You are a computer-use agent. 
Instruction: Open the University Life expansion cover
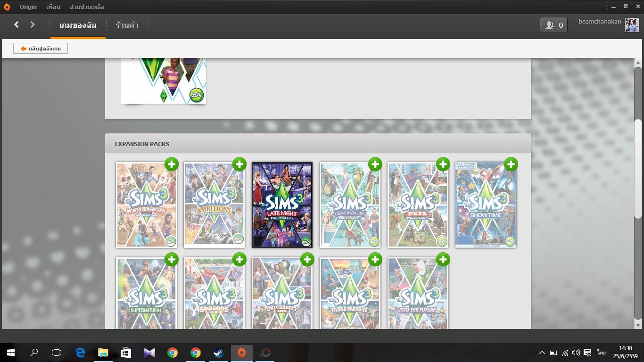(x=282, y=293)
